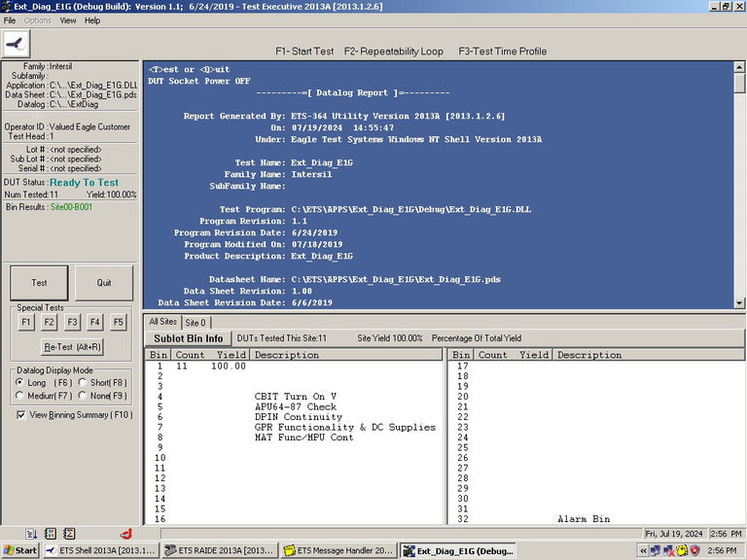This screenshot has height=560, width=747.
Task: Toggle View Binning Summary checkbox
Action: tap(21, 415)
